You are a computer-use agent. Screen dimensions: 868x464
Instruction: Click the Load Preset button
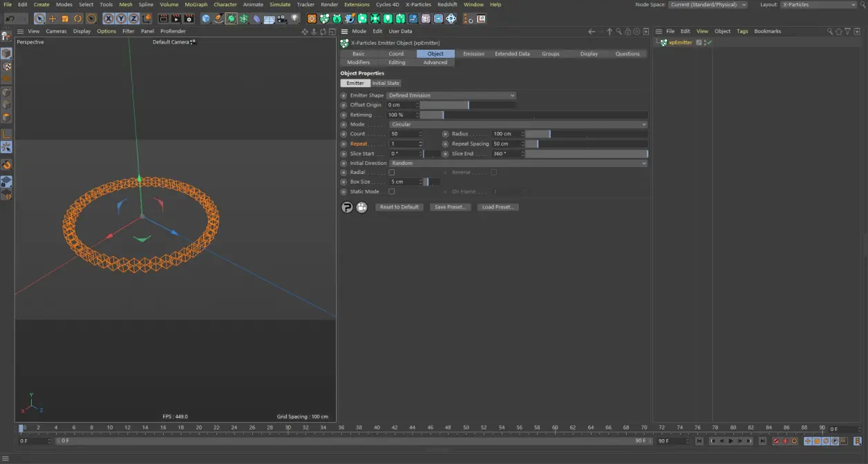pyautogui.click(x=498, y=206)
